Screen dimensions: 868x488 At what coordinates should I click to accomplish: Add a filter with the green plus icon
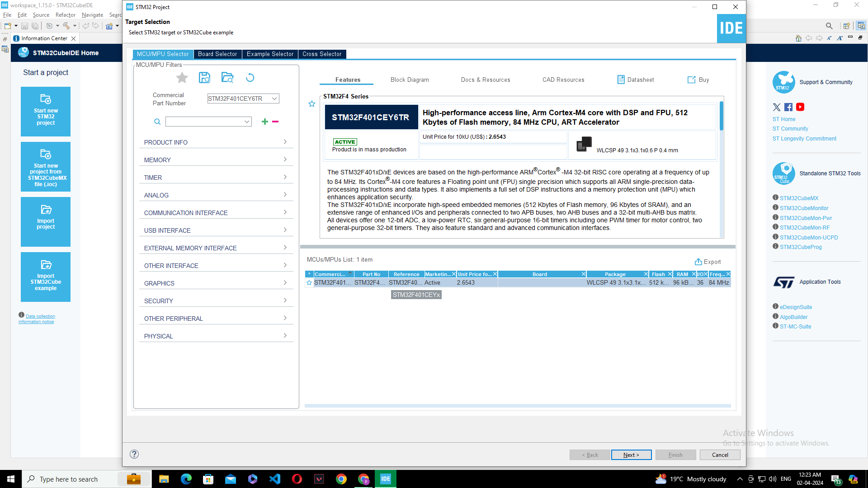pos(265,122)
